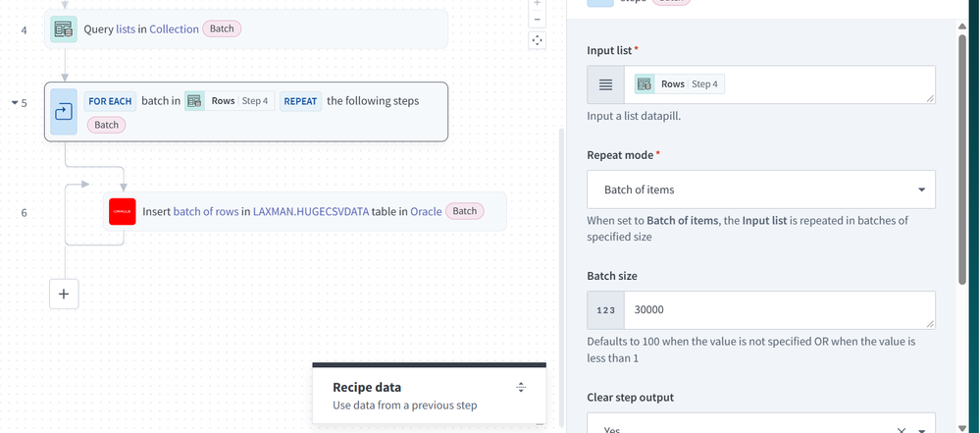Open the 'Collection' link in step 4
980x433 pixels.
tap(174, 28)
